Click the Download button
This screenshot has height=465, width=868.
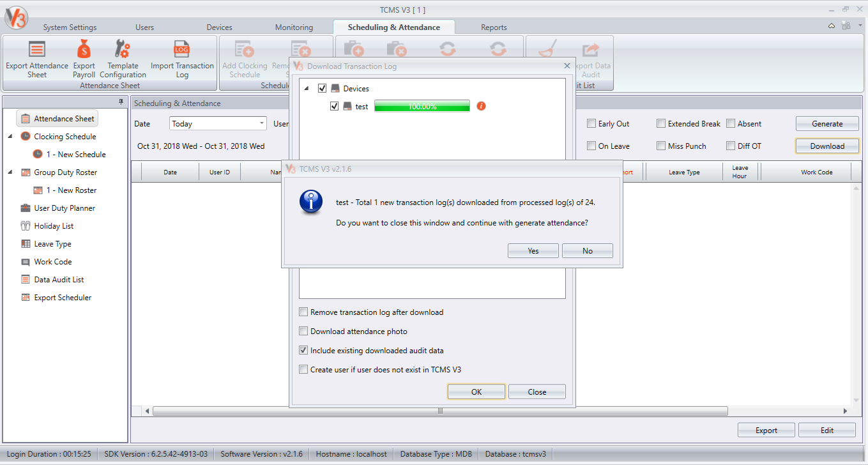[827, 146]
